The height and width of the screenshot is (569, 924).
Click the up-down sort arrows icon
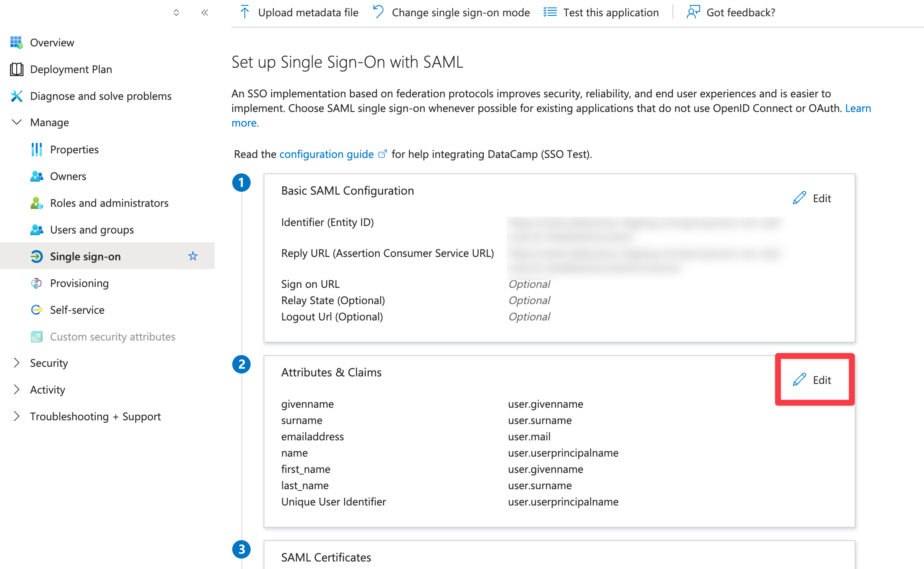point(176,13)
